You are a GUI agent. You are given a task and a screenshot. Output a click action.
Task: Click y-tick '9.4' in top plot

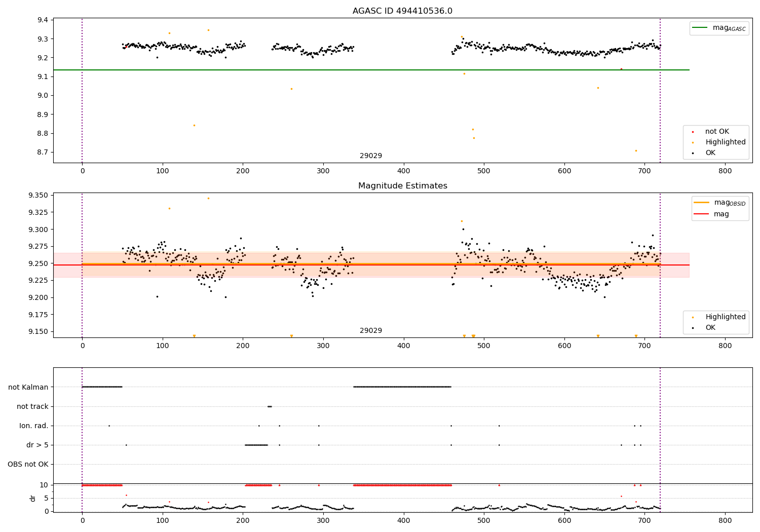[x=43, y=20]
